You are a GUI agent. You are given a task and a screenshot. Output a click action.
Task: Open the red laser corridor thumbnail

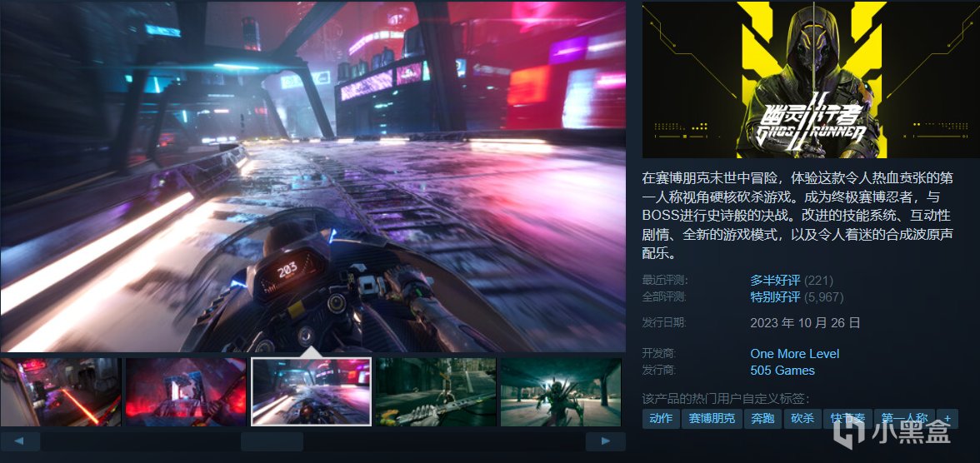61,391
